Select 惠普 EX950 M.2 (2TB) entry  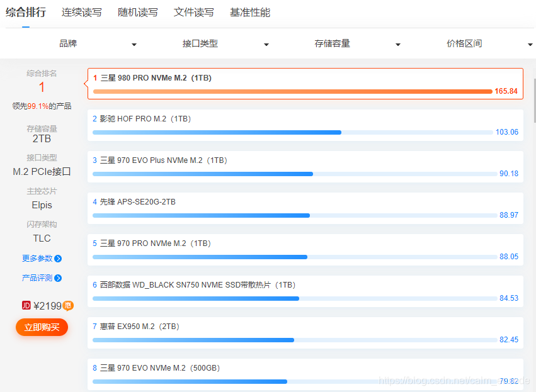(x=305, y=333)
